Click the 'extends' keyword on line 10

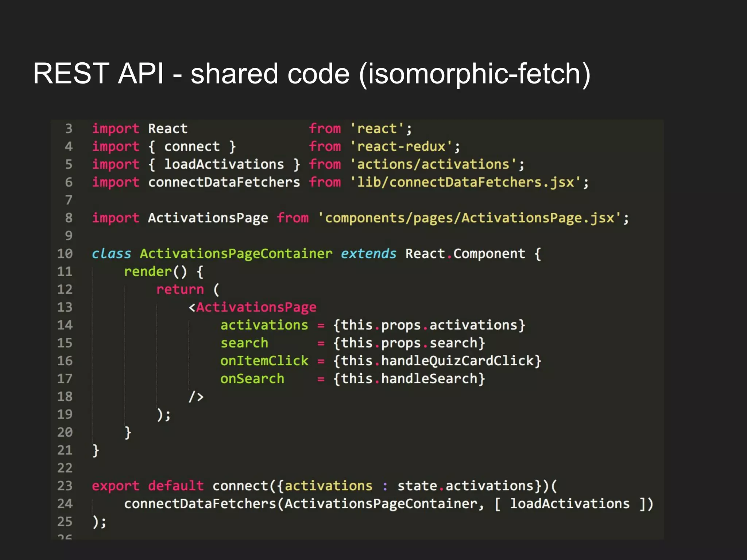[x=368, y=253]
